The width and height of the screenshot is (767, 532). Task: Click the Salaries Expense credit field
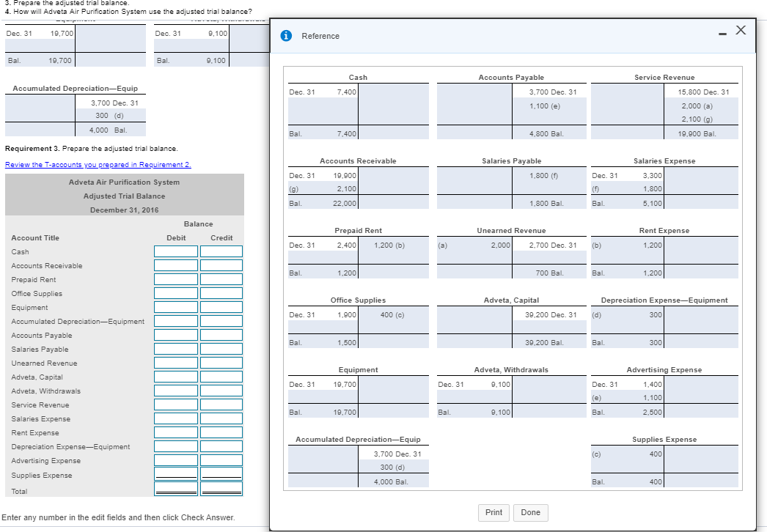click(221, 418)
